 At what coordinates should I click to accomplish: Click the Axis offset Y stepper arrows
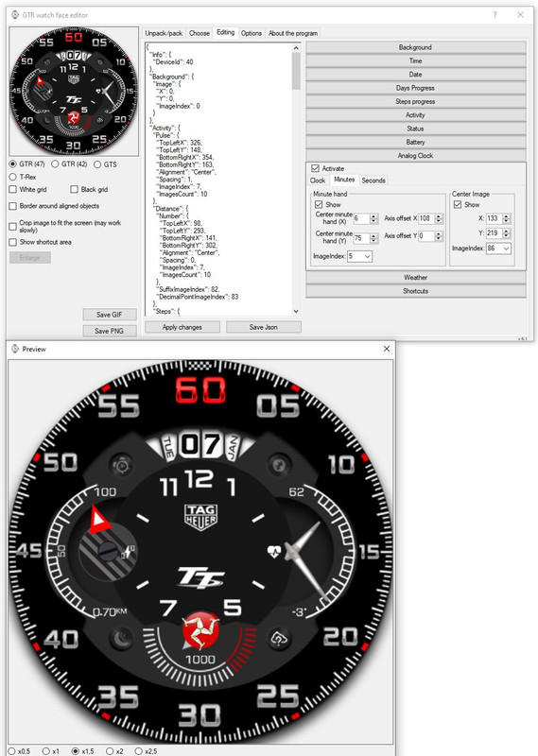(438, 236)
